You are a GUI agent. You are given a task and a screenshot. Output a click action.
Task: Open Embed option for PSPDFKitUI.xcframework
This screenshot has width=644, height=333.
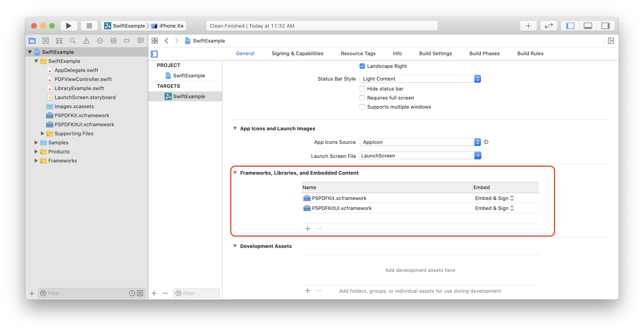[494, 208]
